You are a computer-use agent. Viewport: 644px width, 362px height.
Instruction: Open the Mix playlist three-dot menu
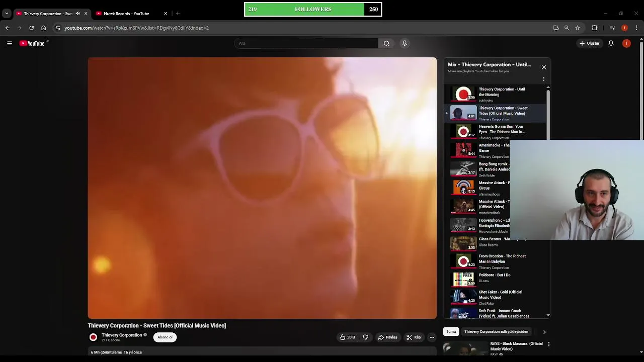tap(544, 79)
